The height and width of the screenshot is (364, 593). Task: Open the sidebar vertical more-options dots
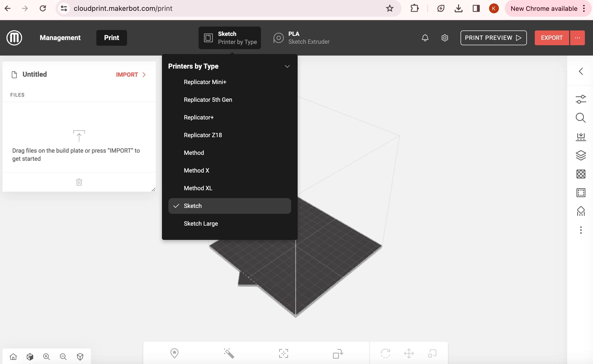tap(581, 230)
